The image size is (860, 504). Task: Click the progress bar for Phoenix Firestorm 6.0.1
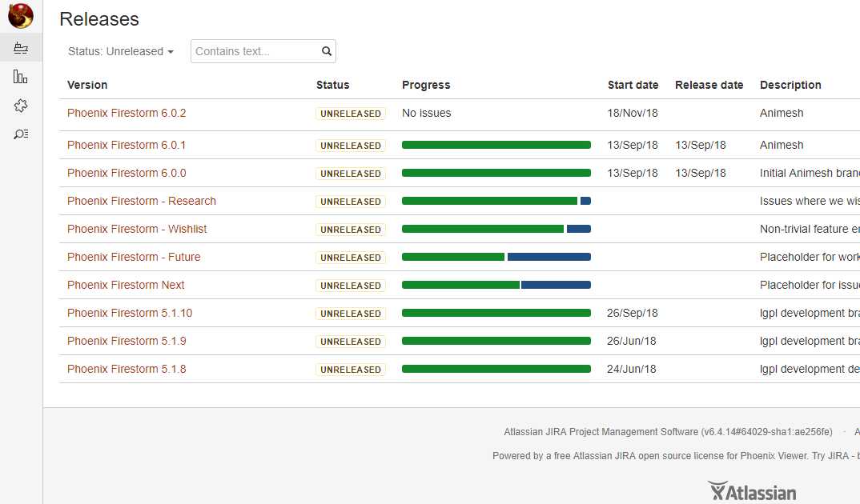(x=496, y=145)
